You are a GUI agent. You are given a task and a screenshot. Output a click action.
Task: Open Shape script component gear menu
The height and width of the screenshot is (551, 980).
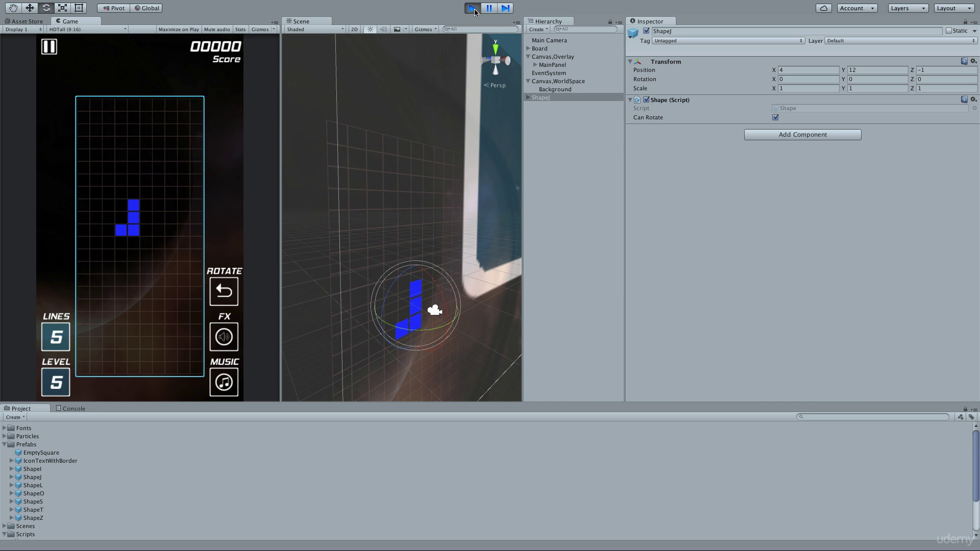[x=973, y=99]
